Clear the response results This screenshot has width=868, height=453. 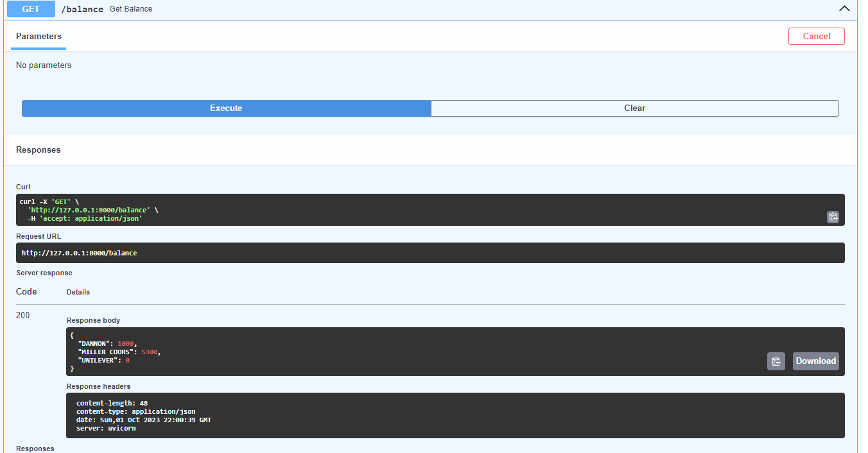635,108
